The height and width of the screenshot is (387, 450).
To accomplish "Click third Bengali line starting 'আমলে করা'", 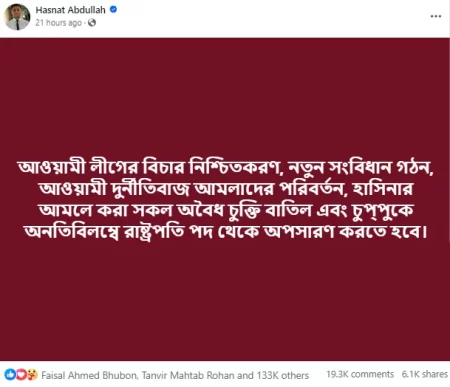I will tap(226, 211).
